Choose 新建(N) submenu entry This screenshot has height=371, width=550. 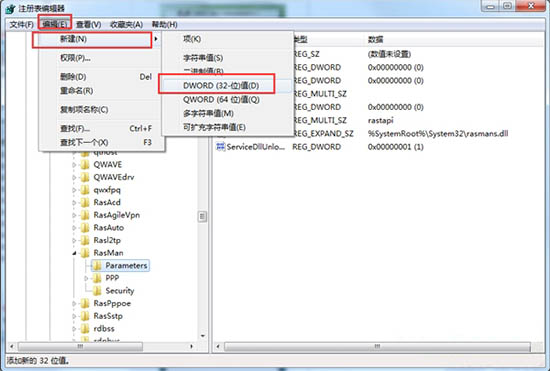99,39
